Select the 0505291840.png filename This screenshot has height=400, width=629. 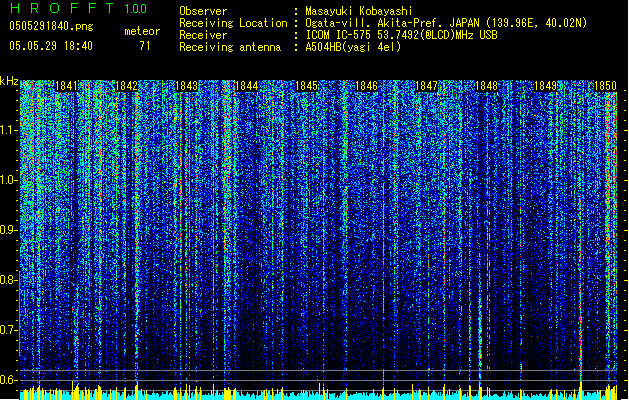(45, 27)
